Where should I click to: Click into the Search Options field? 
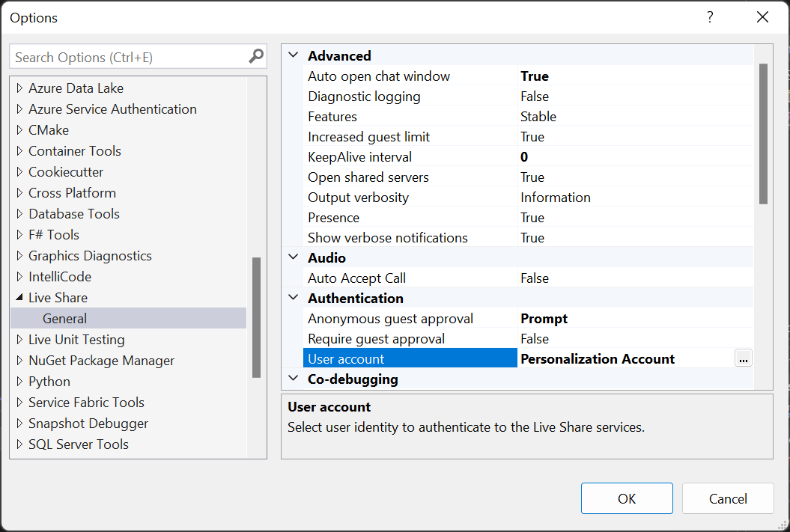127,56
